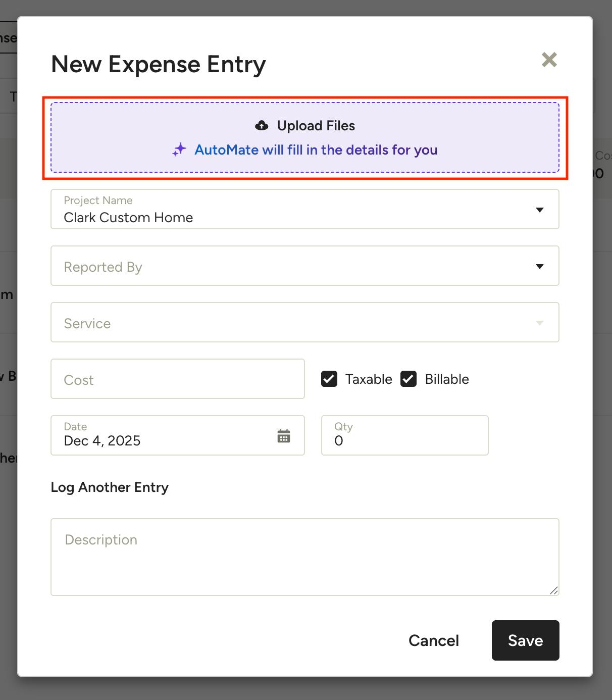Open the Service dropdown
612x700 pixels.
304,323
